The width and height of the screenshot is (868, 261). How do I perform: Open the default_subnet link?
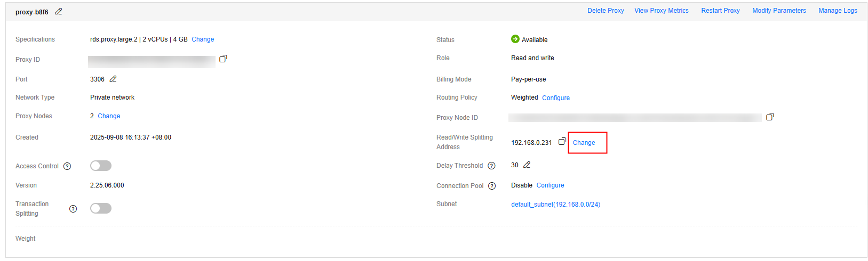(x=555, y=205)
